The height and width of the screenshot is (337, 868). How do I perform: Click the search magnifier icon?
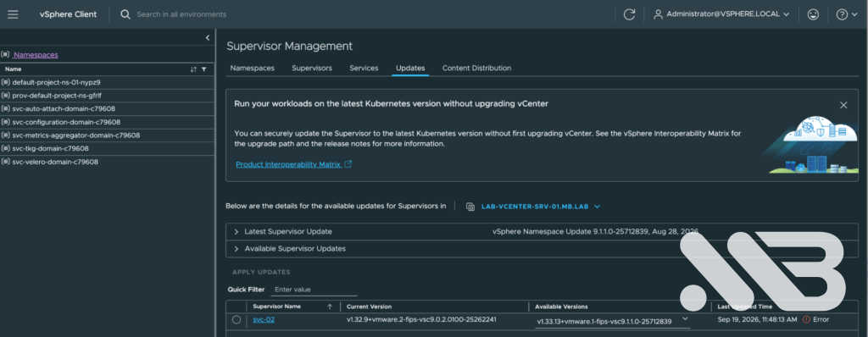coord(125,14)
